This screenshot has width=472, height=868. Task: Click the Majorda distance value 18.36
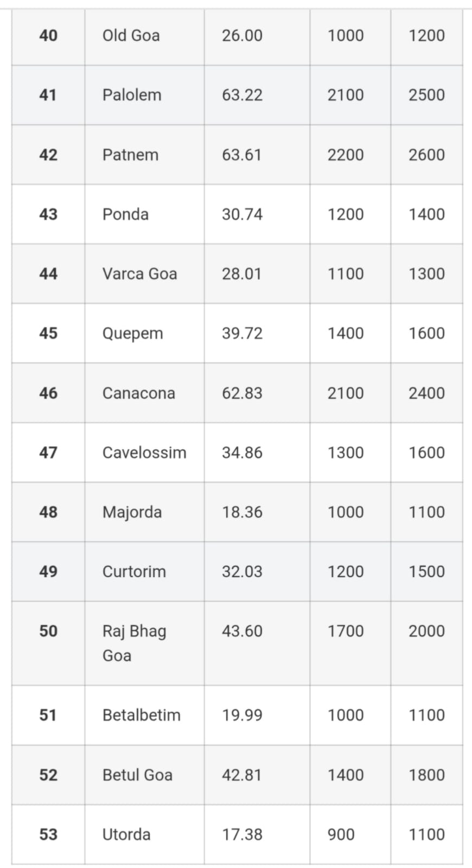242,512
